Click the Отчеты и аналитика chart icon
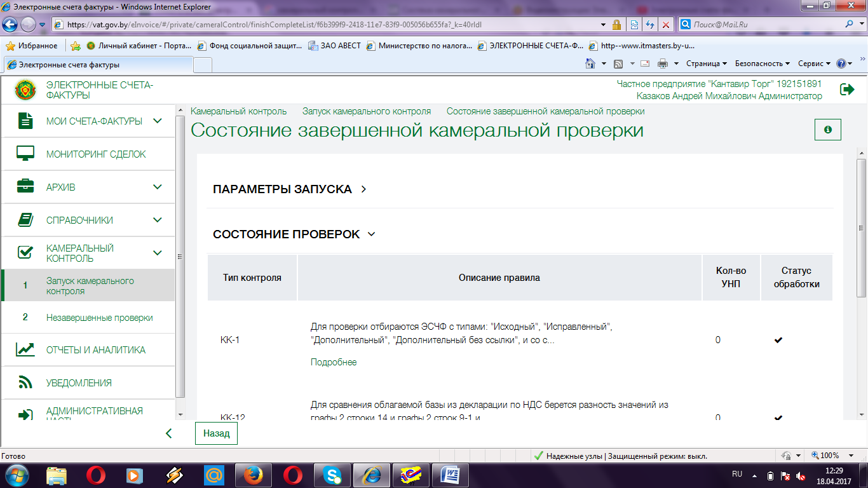This screenshot has height=488, width=868. (25, 349)
